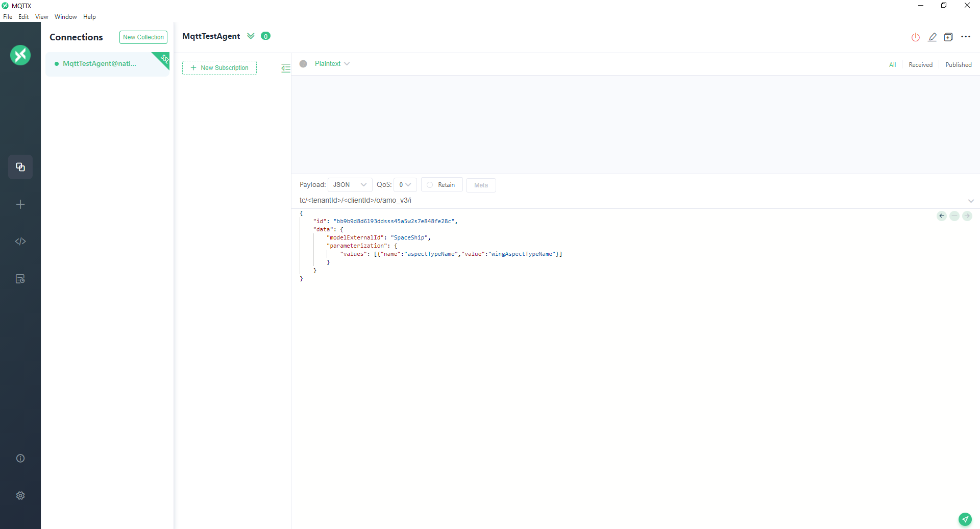980x529 pixels.
Task: Create new connection with plus icon
Action: 20,204
